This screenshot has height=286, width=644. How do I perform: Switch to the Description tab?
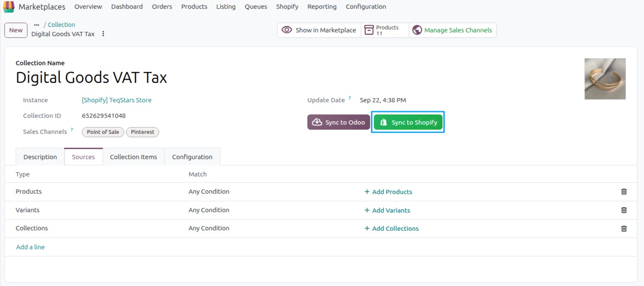tap(40, 157)
